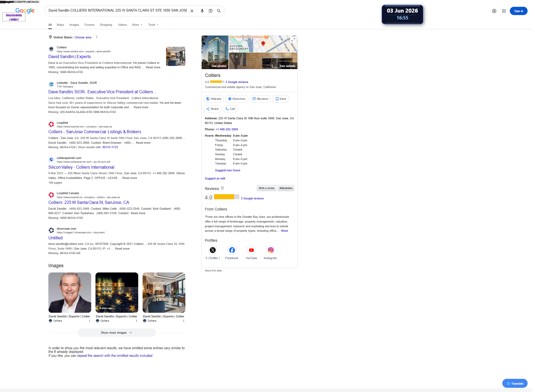Open David Sandlin portrait image thumbnail
The width and height of the screenshot is (535, 392).
coord(70,292)
